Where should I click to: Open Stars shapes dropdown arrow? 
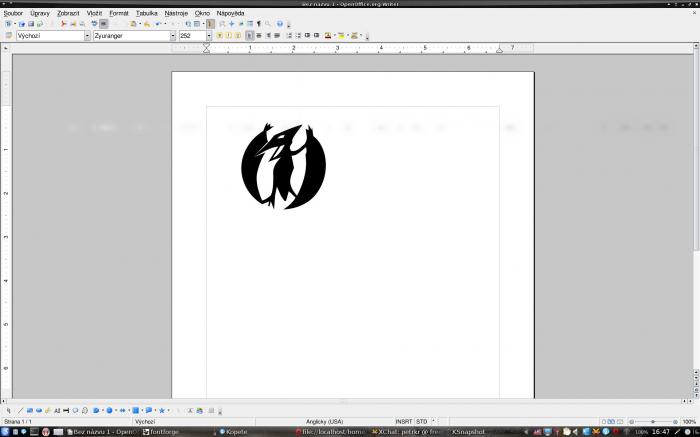click(168, 410)
